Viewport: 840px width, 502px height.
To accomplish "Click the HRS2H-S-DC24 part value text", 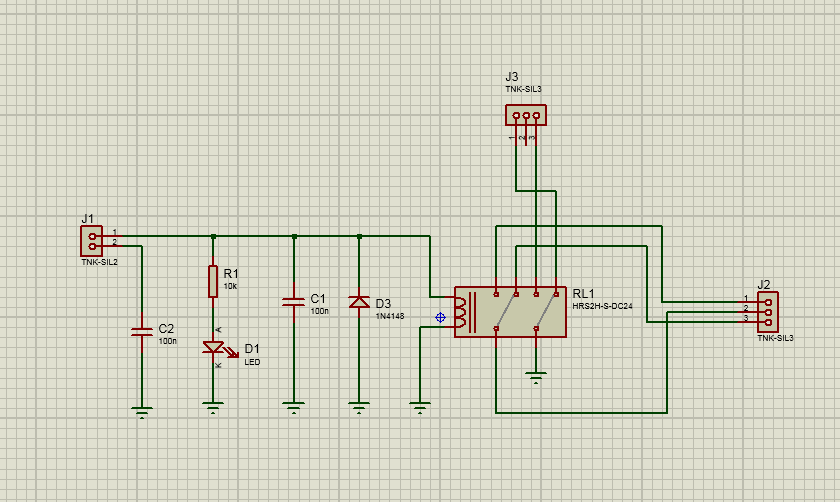I will click(602, 306).
